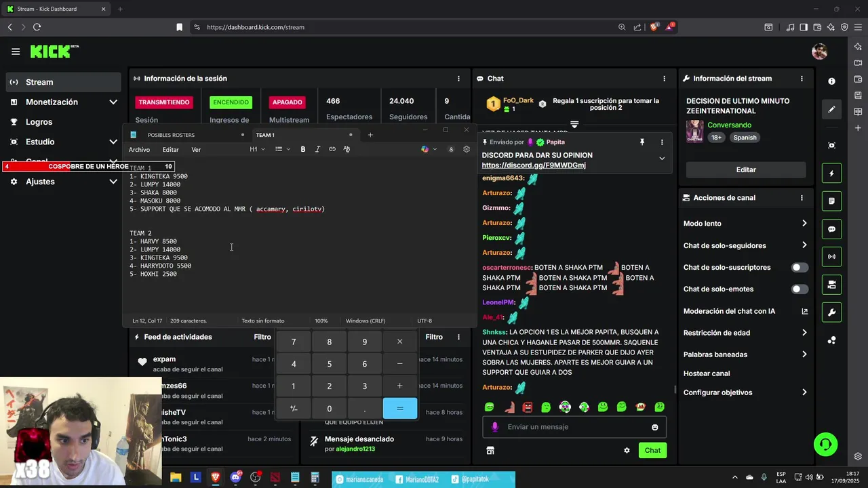Click calculator number 7 key

294,342
